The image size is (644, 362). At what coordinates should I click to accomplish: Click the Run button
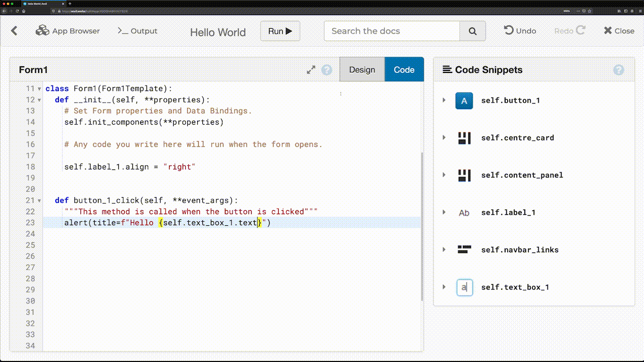280,31
